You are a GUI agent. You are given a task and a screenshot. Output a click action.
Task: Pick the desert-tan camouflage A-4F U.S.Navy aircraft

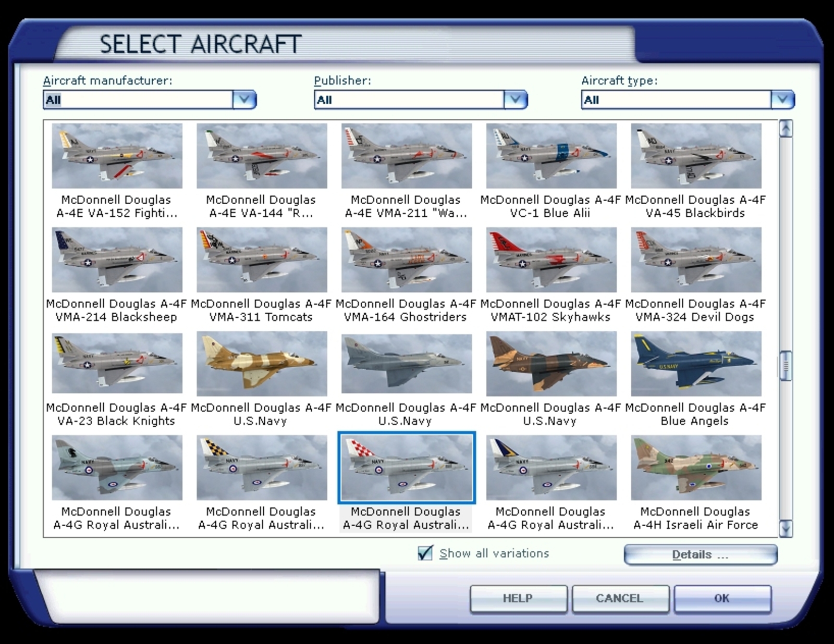[x=262, y=364]
